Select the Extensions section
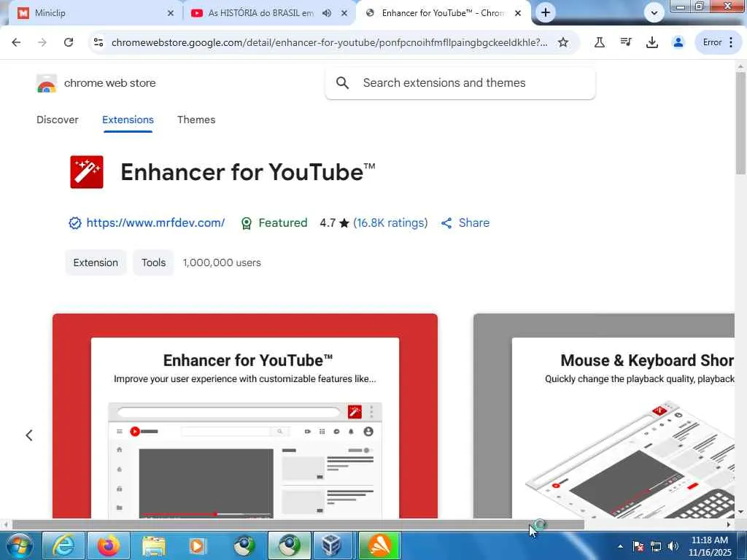Image resolution: width=747 pixels, height=560 pixels. (128, 120)
